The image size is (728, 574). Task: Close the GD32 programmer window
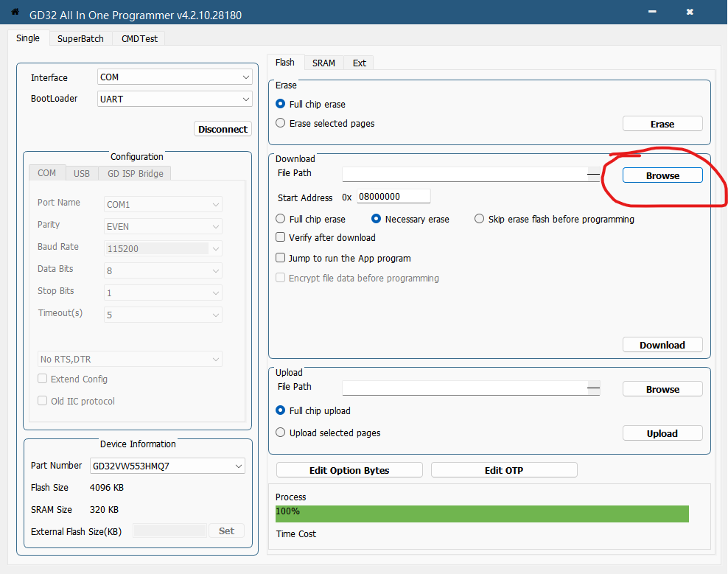pos(690,13)
